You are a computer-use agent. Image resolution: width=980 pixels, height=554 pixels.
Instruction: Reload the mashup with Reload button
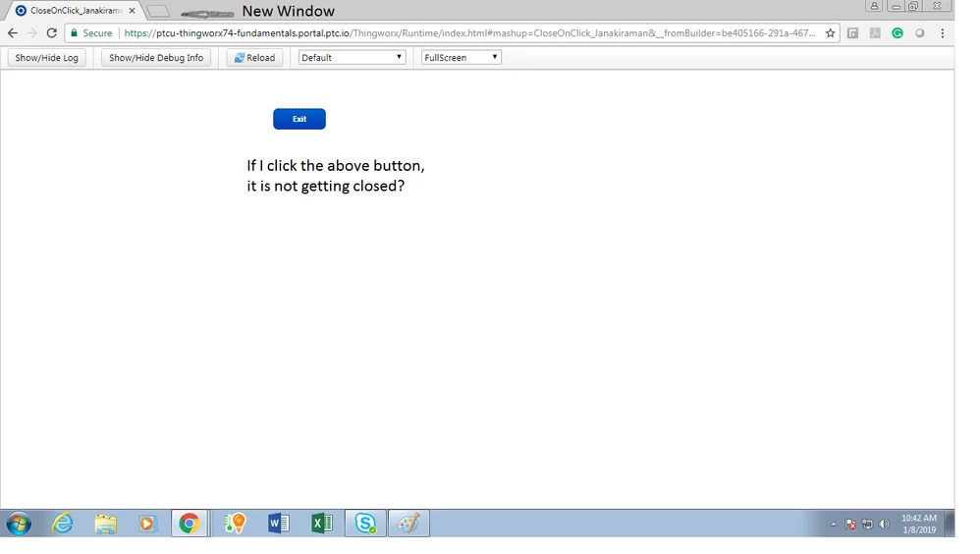click(x=255, y=58)
